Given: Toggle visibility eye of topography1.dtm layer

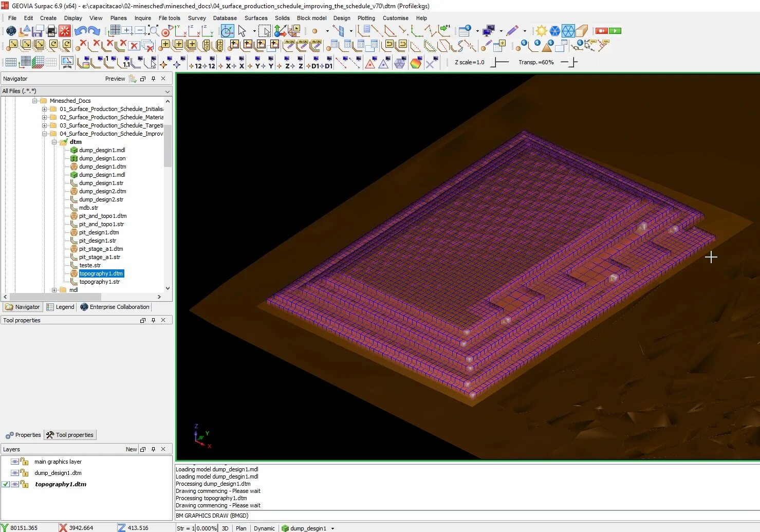Looking at the screenshot, I should (15, 484).
